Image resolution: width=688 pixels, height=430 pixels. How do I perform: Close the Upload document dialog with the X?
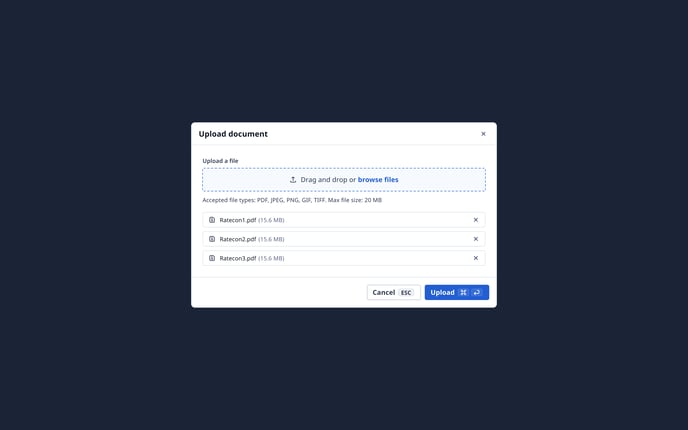pyautogui.click(x=483, y=134)
